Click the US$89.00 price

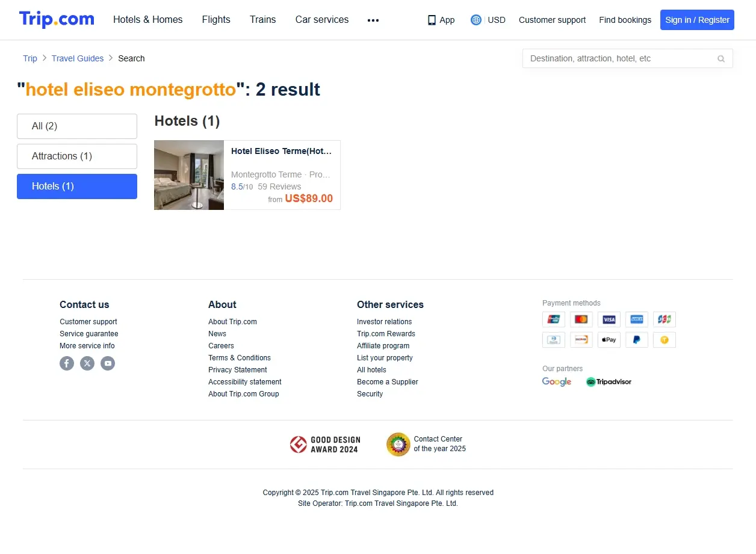point(309,199)
